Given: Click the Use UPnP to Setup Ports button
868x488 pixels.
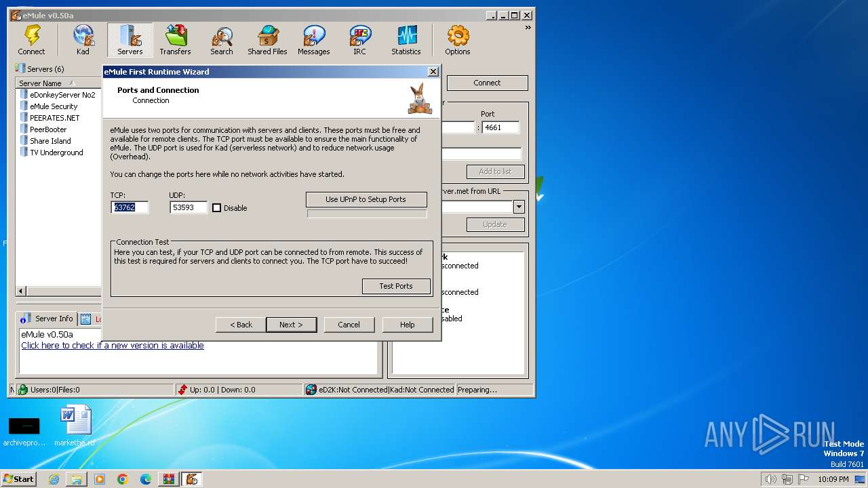Looking at the screenshot, I should pos(366,199).
